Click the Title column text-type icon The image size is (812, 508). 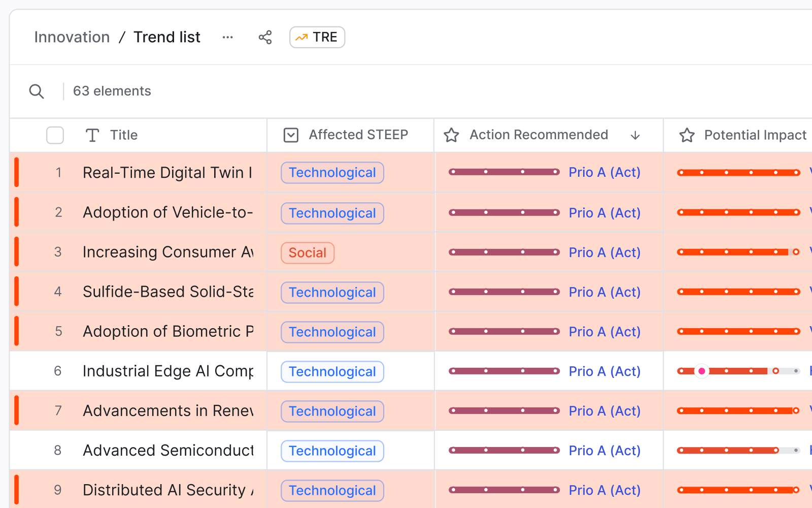pyautogui.click(x=92, y=135)
